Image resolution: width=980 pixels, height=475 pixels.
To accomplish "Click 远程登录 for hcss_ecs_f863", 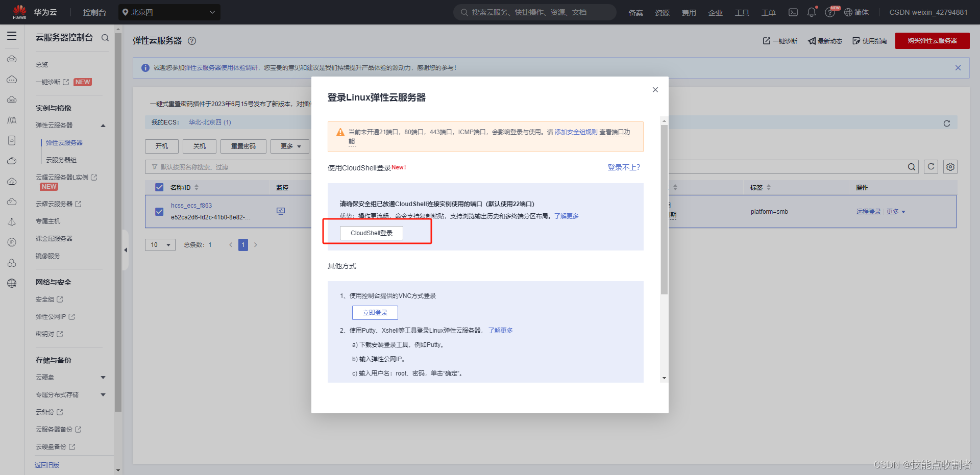I will point(869,212).
